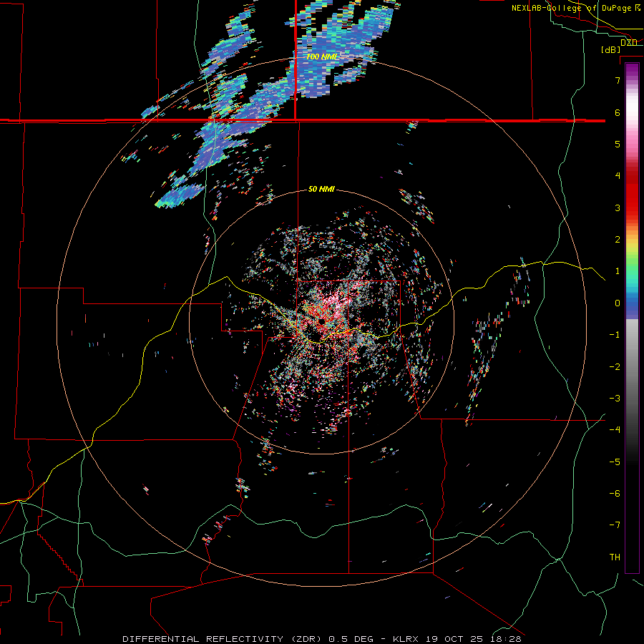Viewport: 644px width, 644px height.
Task: Click the "-2" value on the scale
Action: click(x=615, y=367)
